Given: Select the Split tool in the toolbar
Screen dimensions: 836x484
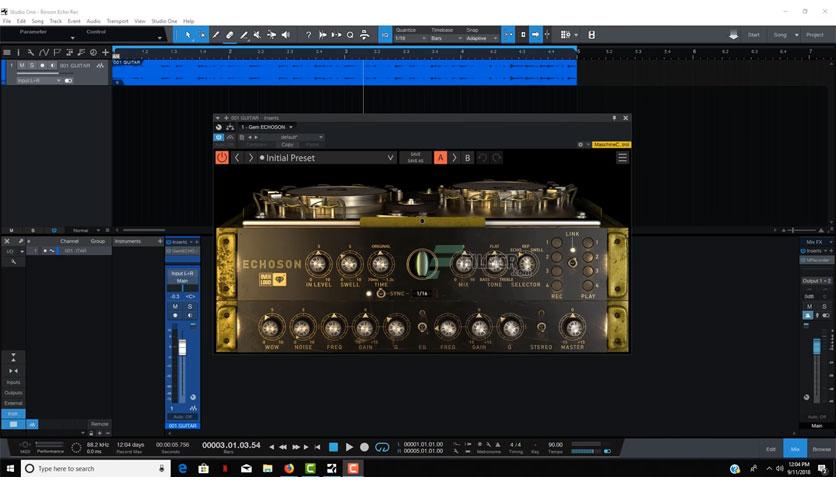Looking at the screenshot, I should pos(215,35).
